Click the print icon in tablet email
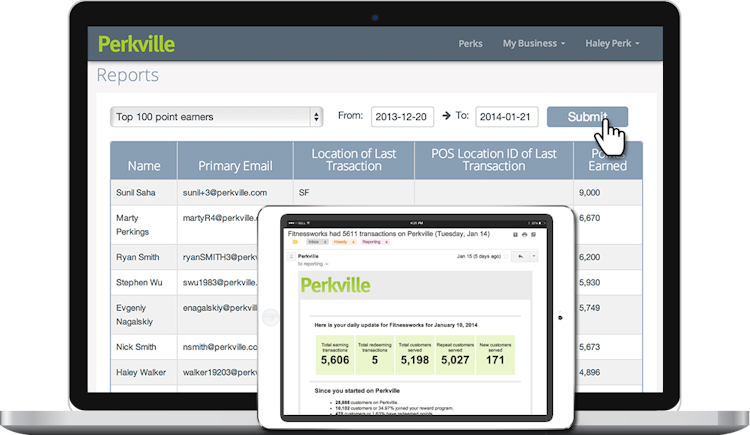The height and width of the screenshot is (435, 750). click(525, 234)
